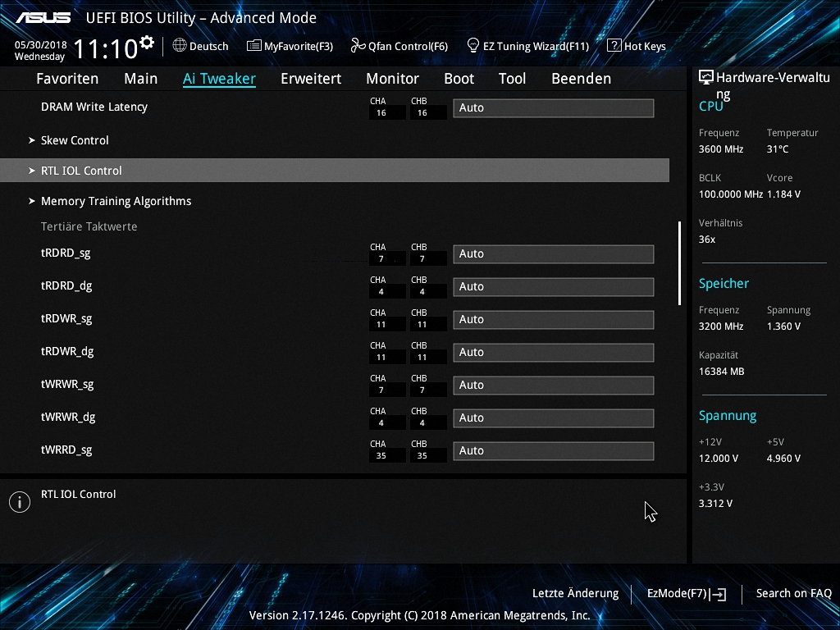Click the info icon beside help text
840x630 pixels.
pyautogui.click(x=20, y=502)
